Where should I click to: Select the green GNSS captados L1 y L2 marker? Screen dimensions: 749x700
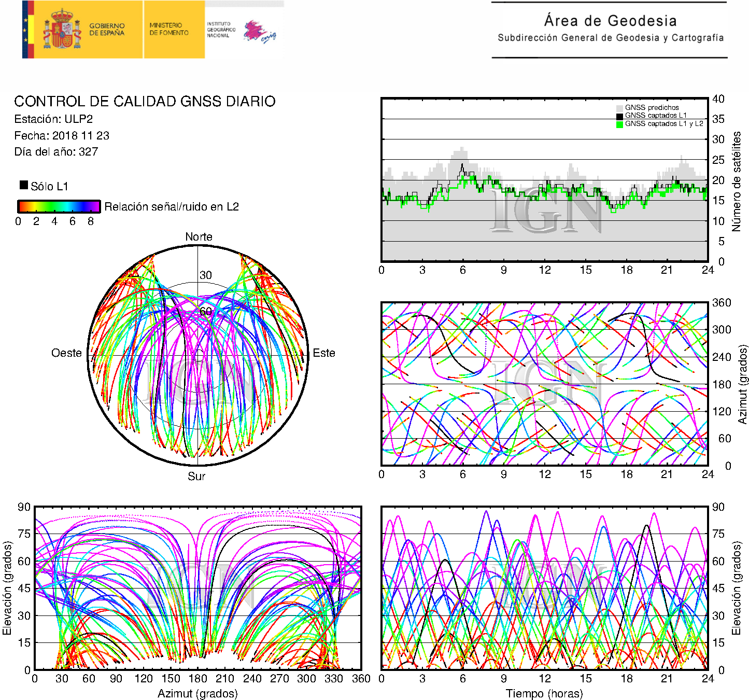tap(619, 124)
